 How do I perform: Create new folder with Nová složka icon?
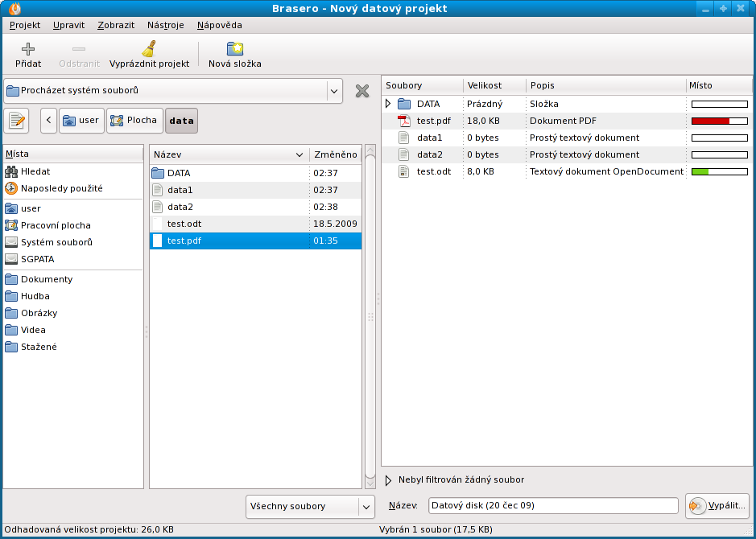click(234, 49)
